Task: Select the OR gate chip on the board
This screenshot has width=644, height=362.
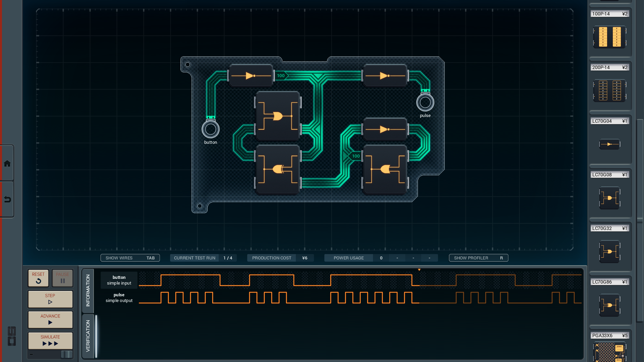Action: pyautogui.click(x=278, y=116)
